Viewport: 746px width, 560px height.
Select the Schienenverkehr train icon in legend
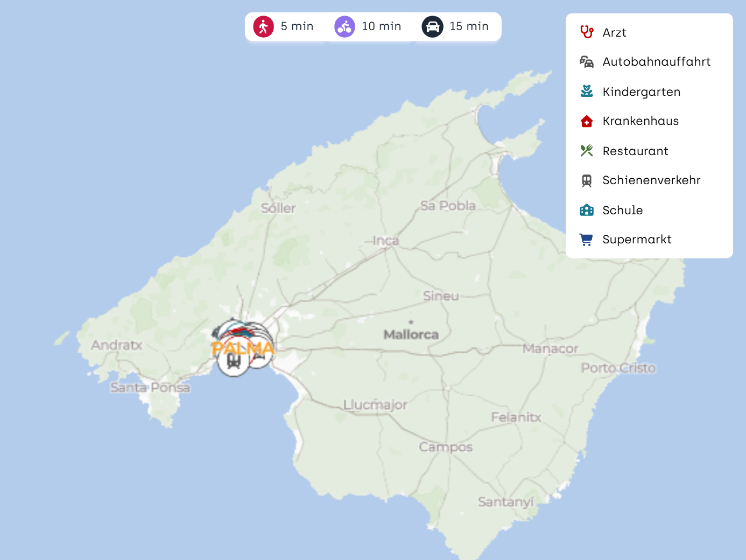[x=586, y=180]
